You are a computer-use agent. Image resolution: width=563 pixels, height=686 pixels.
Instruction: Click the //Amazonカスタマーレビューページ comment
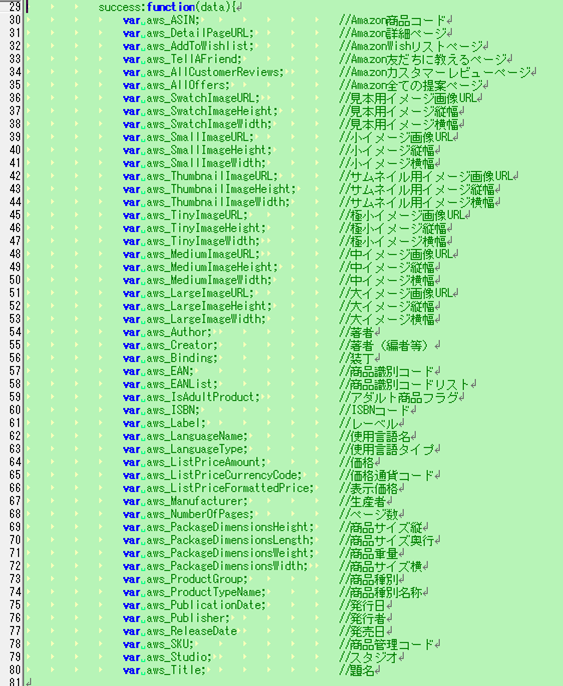[435, 72]
